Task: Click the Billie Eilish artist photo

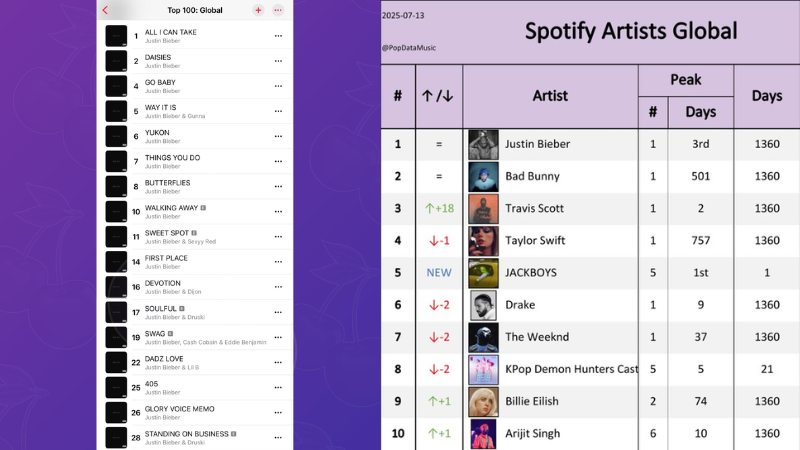Action: 483,402
